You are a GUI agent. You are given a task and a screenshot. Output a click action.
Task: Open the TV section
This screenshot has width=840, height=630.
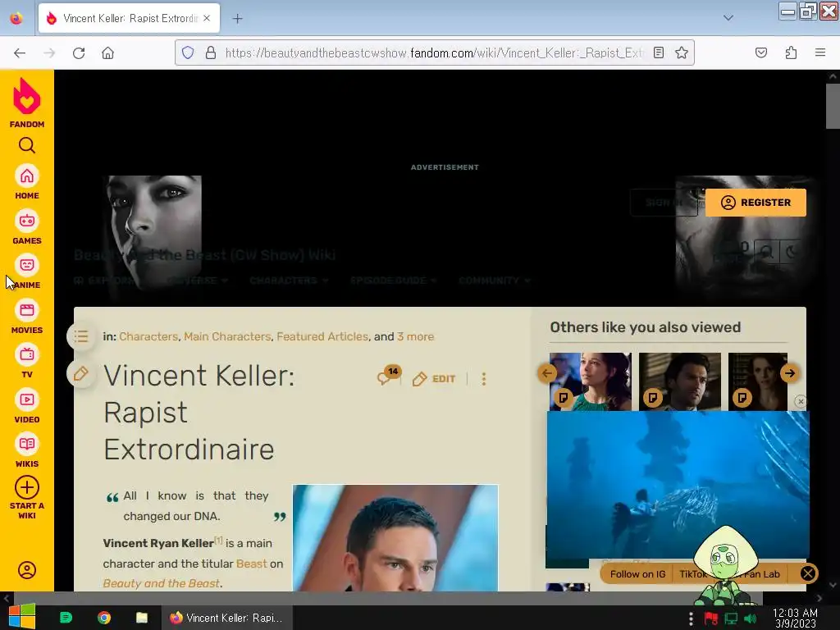pos(27,361)
